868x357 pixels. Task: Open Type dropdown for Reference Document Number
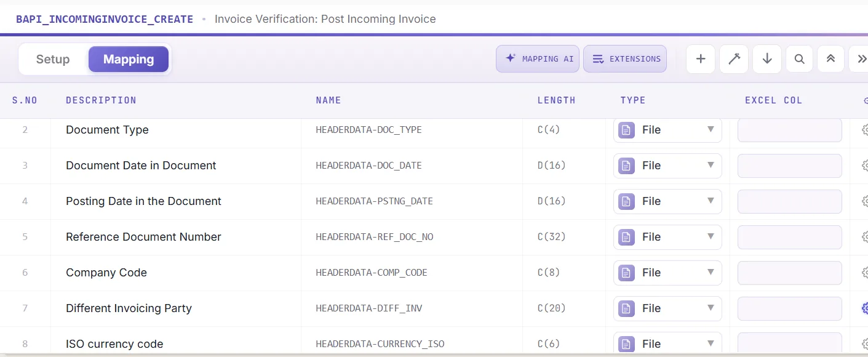[x=667, y=237]
